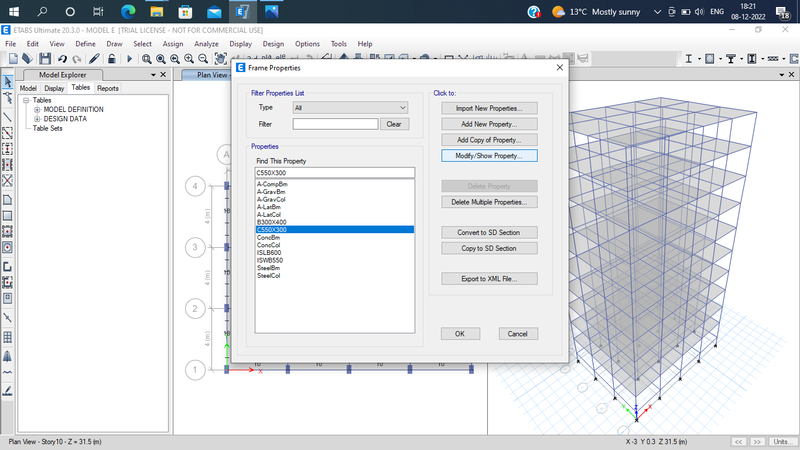The height and width of the screenshot is (450, 800).
Task: Open Model Explorer panel dropdown arrow
Action: (153, 74)
